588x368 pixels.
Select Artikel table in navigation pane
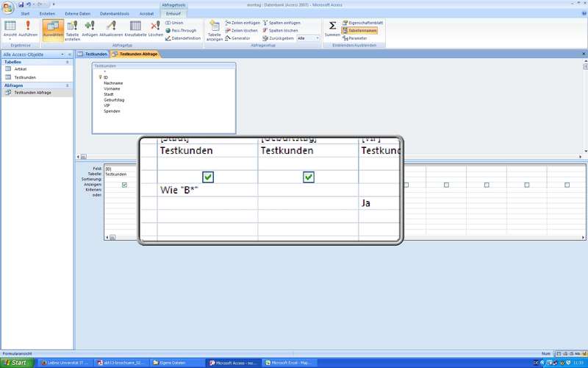pos(21,69)
